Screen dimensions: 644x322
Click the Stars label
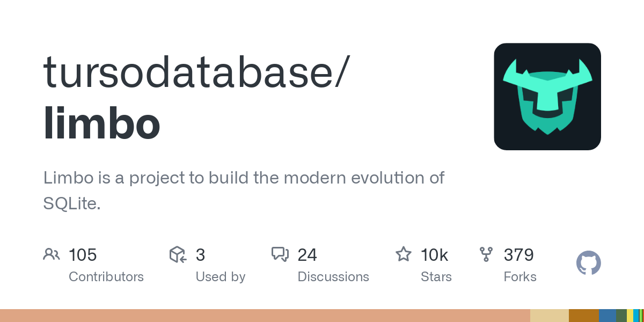(436, 277)
